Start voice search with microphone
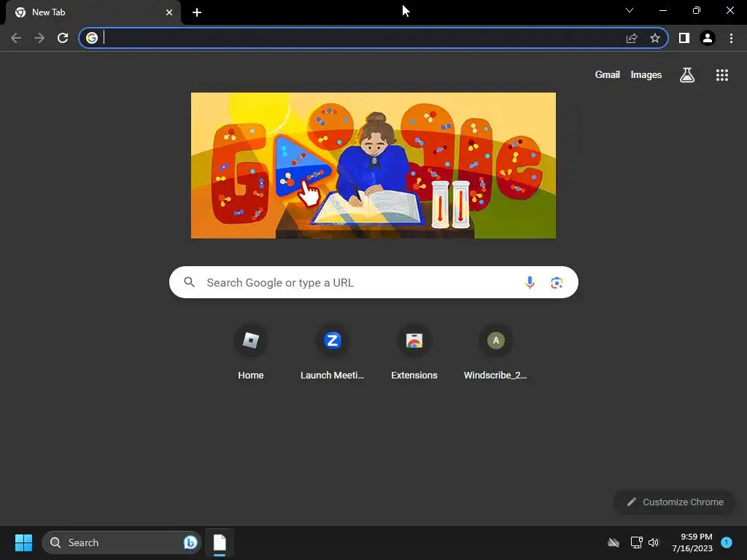 530,282
